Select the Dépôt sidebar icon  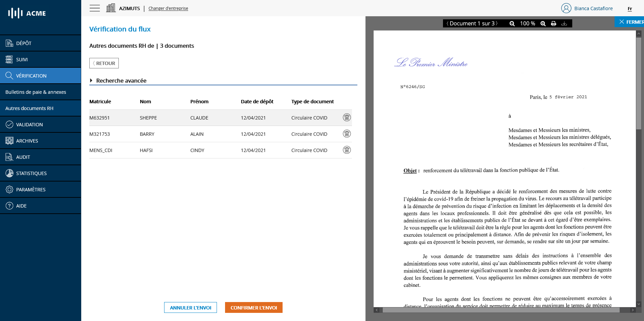click(x=8, y=43)
